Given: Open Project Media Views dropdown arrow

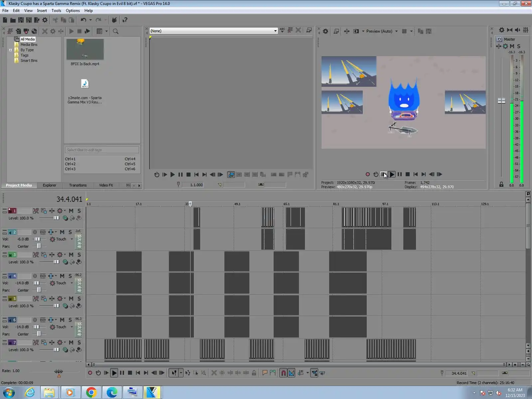Looking at the screenshot, I should 106,31.
